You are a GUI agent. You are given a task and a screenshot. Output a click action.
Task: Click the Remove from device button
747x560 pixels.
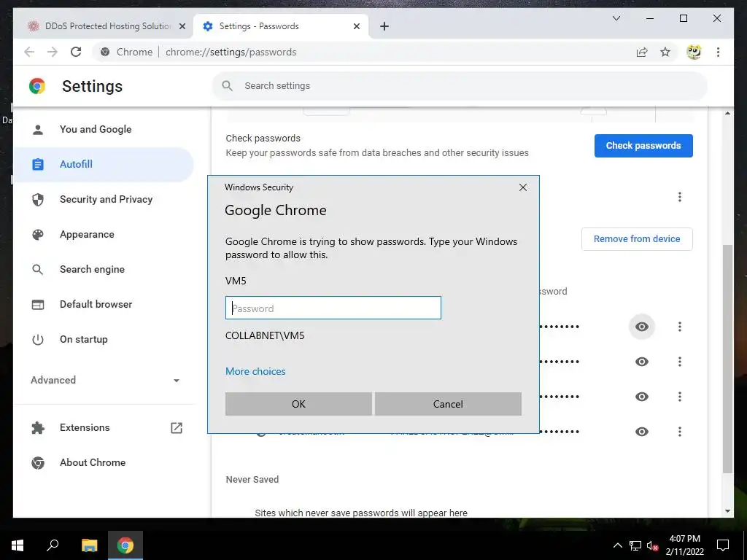pyautogui.click(x=636, y=239)
